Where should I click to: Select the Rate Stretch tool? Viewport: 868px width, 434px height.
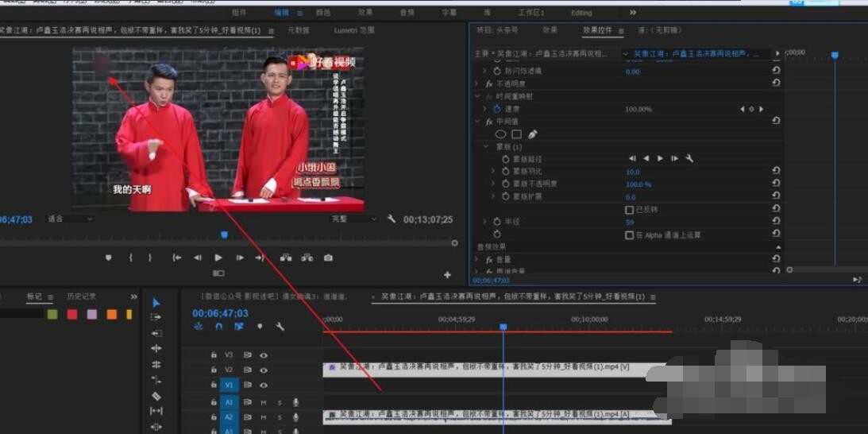[x=156, y=380]
